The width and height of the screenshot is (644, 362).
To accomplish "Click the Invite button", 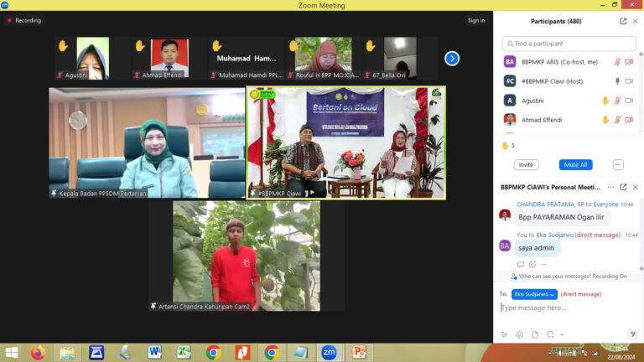I will (526, 165).
